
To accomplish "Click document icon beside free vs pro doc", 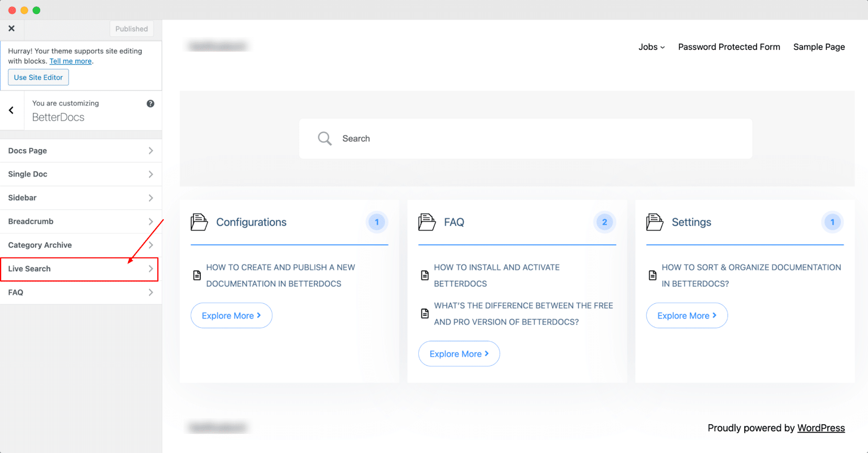I will [x=425, y=314].
